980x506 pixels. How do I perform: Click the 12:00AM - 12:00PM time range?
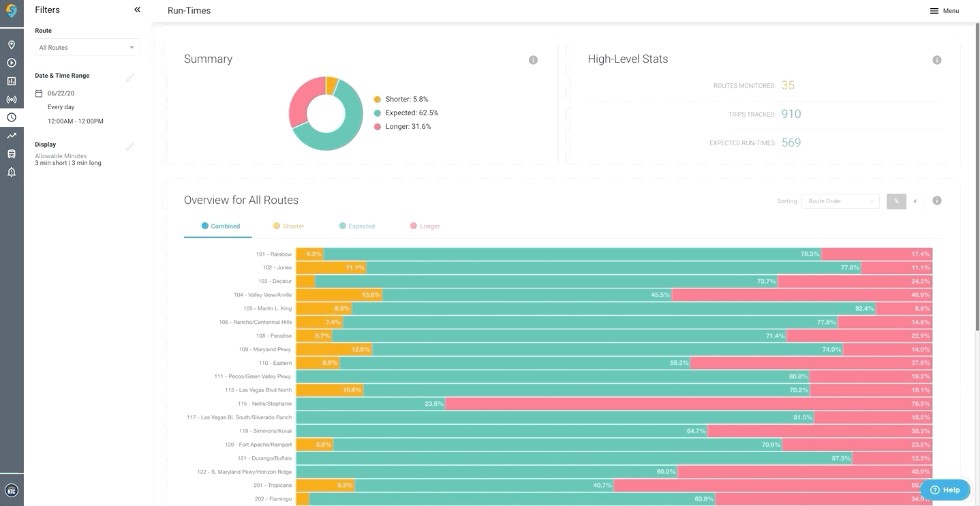(x=76, y=121)
